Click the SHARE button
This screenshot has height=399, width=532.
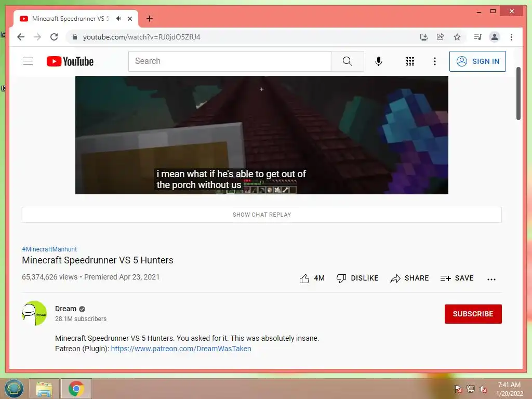point(409,278)
